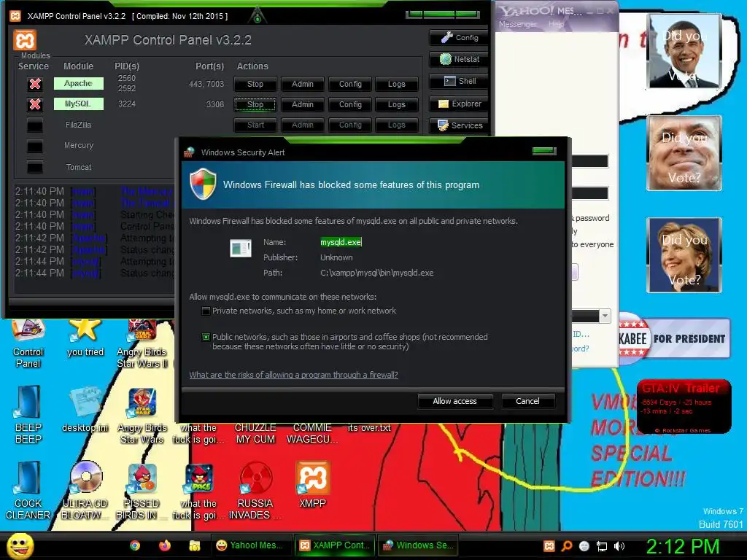Image resolution: width=747 pixels, height=560 pixels.
Task: Uncheck the Public networks checkbox
Action: 206,337
